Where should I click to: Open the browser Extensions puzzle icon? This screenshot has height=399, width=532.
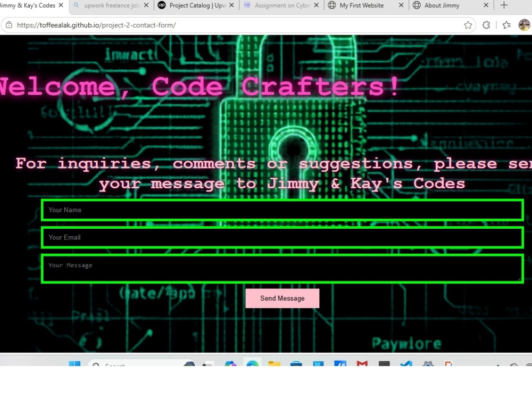(486, 25)
